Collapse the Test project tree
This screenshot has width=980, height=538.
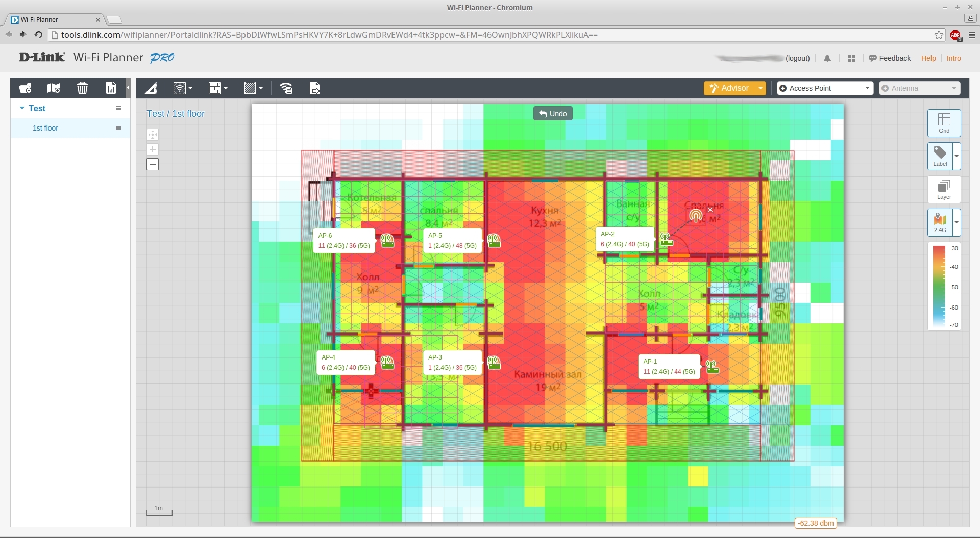pyautogui.click(x=22, y=108)
